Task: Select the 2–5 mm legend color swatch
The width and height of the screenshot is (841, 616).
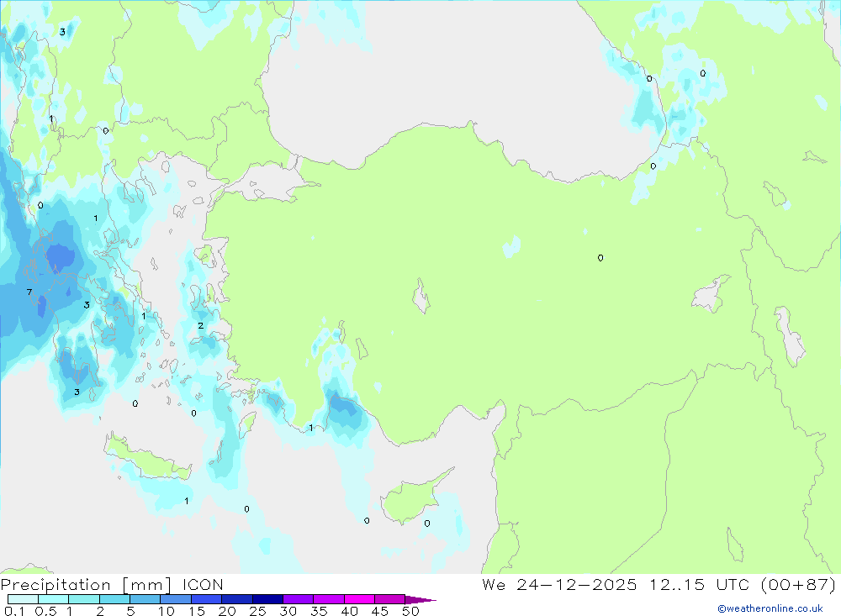Action: [x=114, y=599]
